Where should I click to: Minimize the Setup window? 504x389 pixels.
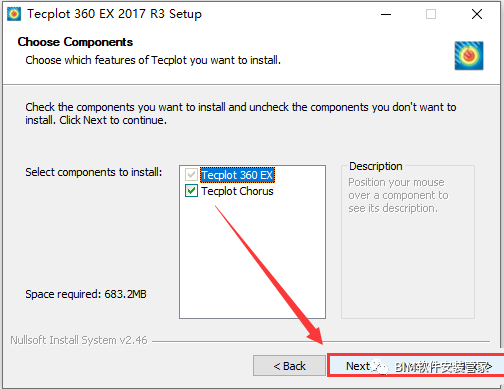click(x=386, y=14)
